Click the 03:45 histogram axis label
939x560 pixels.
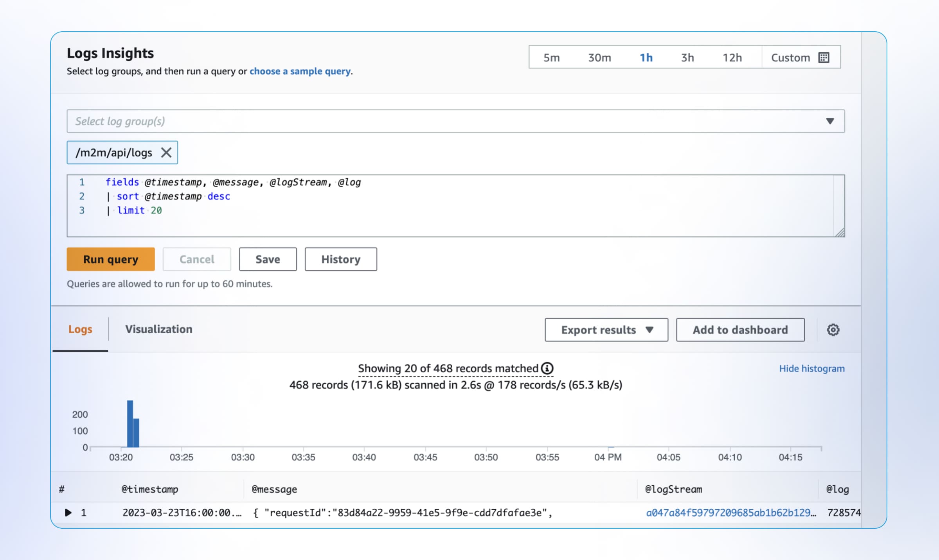425,457
